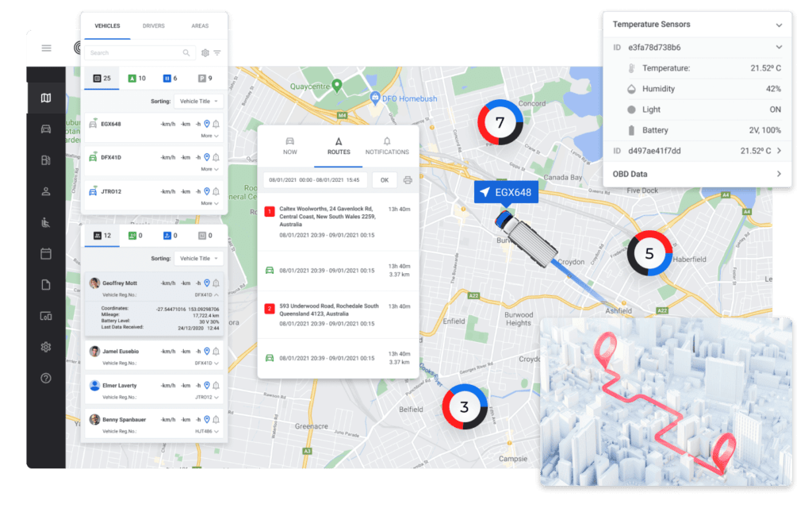The height and width of the screenshot is (508, 812).
Task: Click the truck on the map
Action: [527, 240]
